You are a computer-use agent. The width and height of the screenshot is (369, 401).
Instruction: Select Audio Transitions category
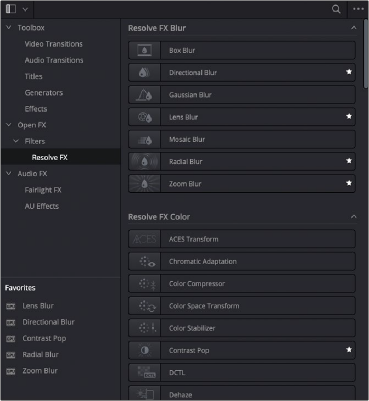click(x=54, y=60)
